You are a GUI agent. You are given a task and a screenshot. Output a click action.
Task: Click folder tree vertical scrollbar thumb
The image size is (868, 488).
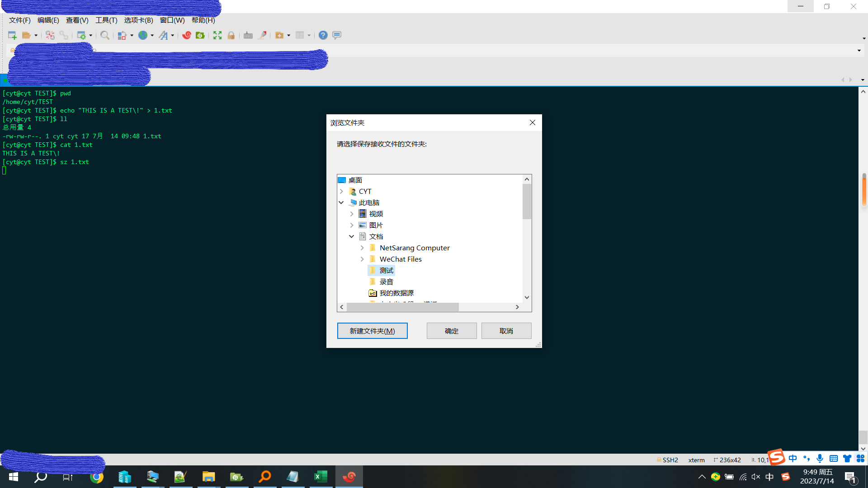coord(527,202)
